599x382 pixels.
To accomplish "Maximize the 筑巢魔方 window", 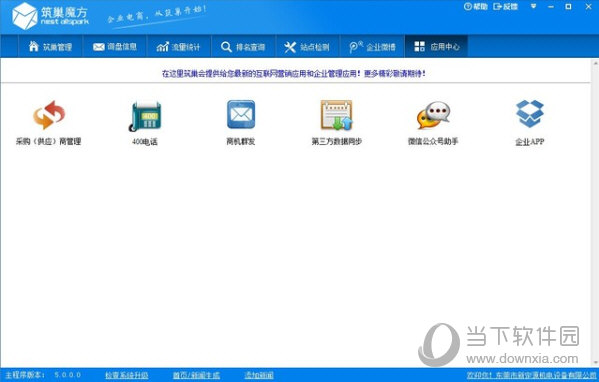I will tap(568, 6).
